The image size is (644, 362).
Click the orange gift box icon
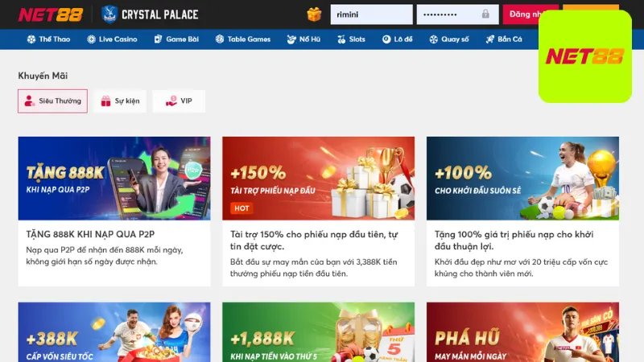[x=314, y=14]
